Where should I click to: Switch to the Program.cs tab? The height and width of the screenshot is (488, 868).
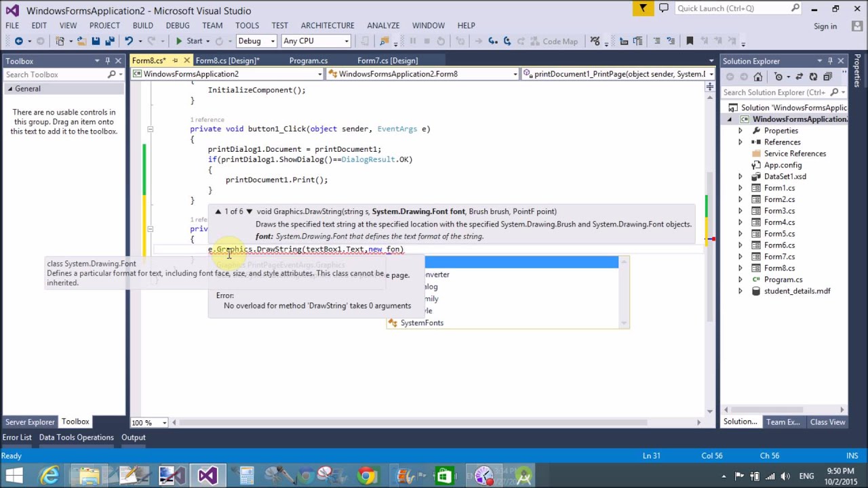309,61
